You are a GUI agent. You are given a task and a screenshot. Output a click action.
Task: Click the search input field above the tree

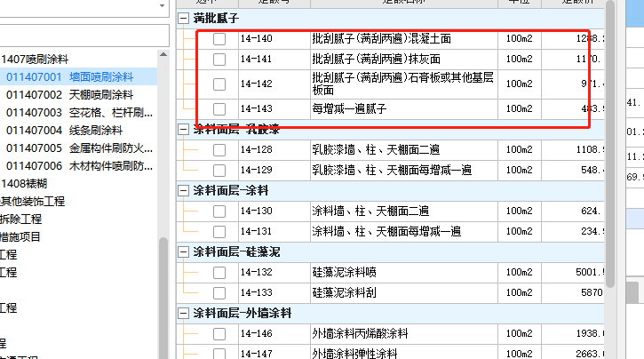[84, 36]
